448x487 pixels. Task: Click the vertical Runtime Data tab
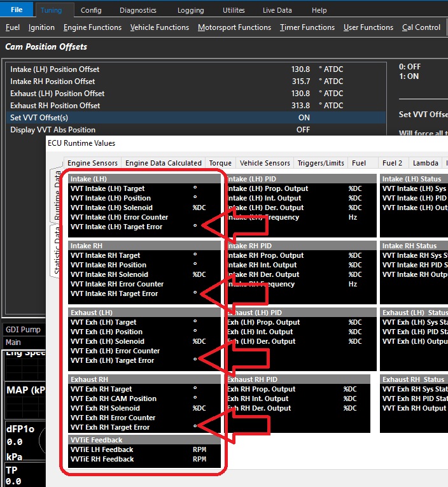click(56, 196)
